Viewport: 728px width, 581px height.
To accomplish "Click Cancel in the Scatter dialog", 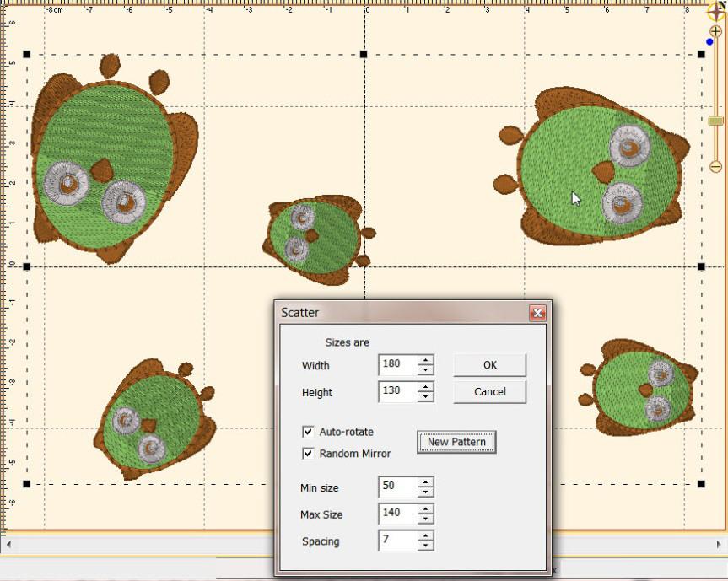I will click(x=489, y=392).
